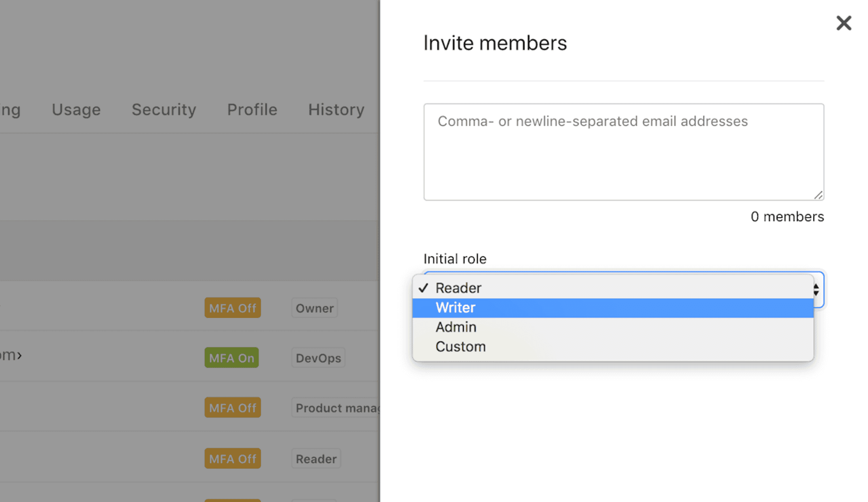Click the Reader role badge in member list
The image size is (868, 502).
coord(316,458)
